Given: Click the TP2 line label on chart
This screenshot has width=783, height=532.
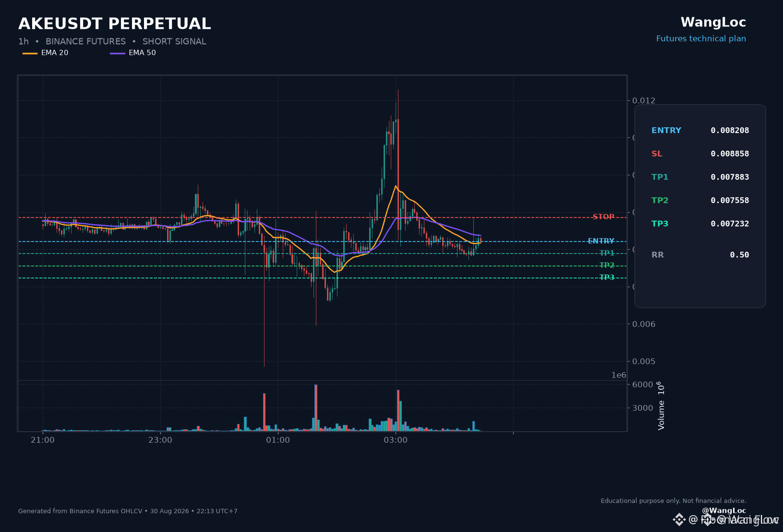Looking at the screenshot, I should pyautogui.click(x=607, y=265).
